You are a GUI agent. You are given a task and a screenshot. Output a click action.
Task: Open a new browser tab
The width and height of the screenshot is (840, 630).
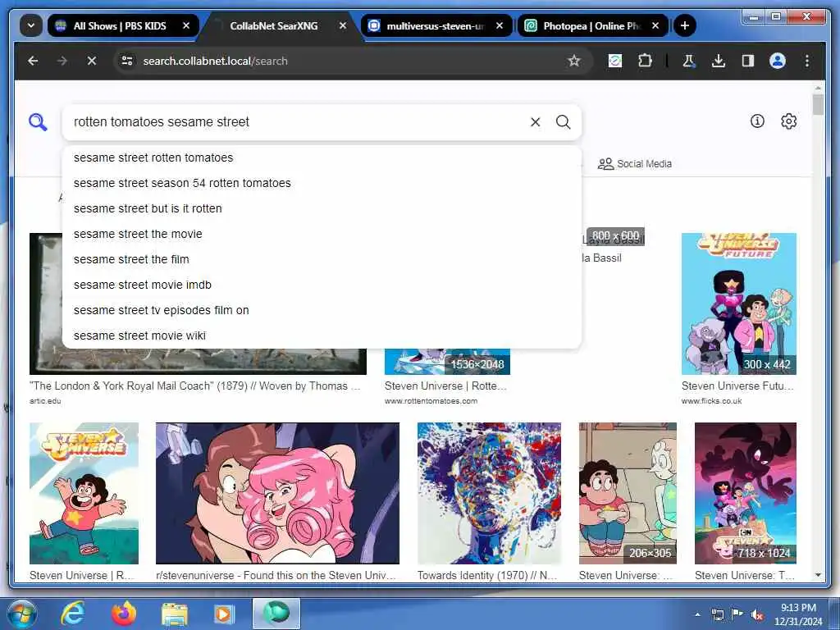[685, 25]
